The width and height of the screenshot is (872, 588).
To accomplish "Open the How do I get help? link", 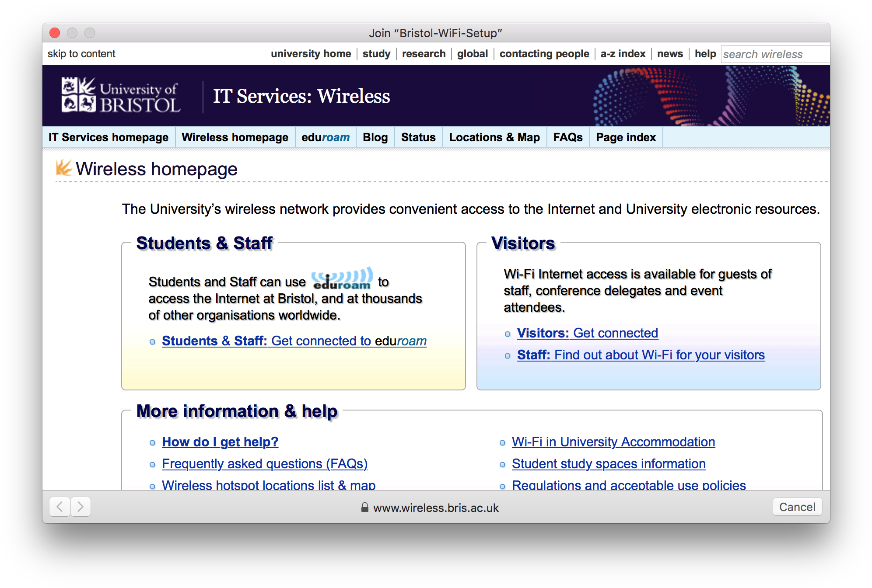I will point(220,442).
